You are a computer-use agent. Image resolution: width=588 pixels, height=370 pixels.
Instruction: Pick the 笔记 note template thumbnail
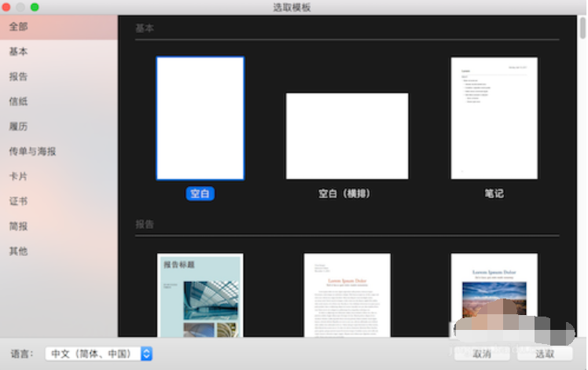[494, 118]
